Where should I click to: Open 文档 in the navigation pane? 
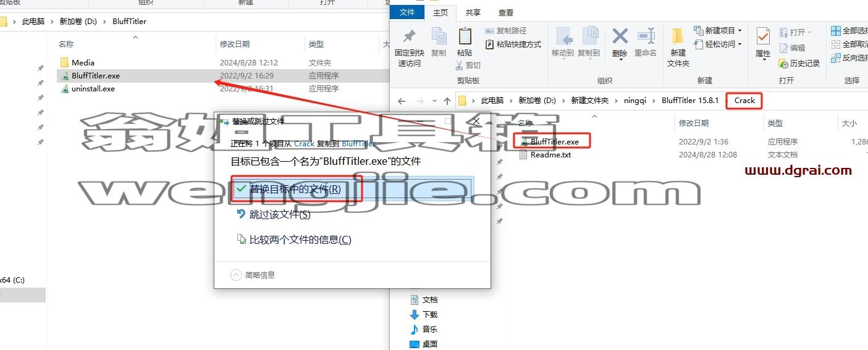(x=430, y=299)
